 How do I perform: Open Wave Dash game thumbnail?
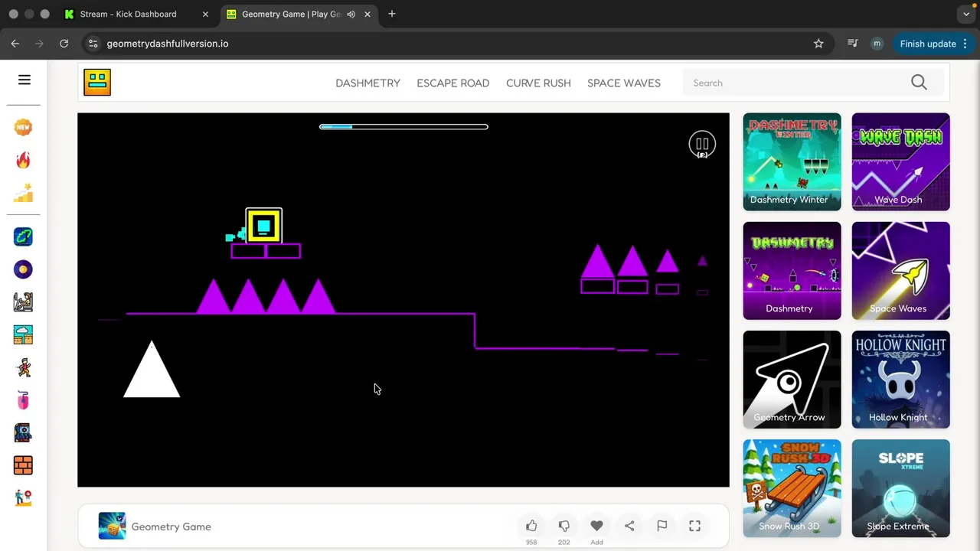900,161
